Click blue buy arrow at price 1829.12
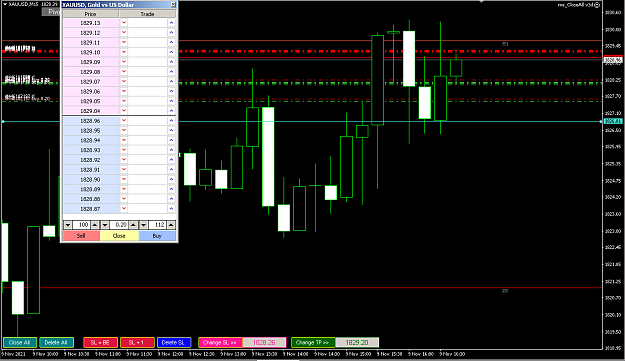 (x=171, y=33)
